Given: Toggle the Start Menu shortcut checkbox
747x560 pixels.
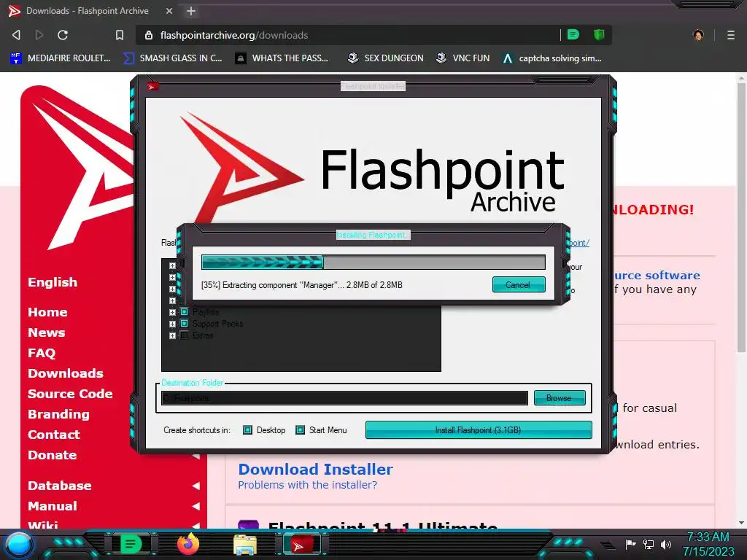Looking at the screenshot, I should click(300, 430).
